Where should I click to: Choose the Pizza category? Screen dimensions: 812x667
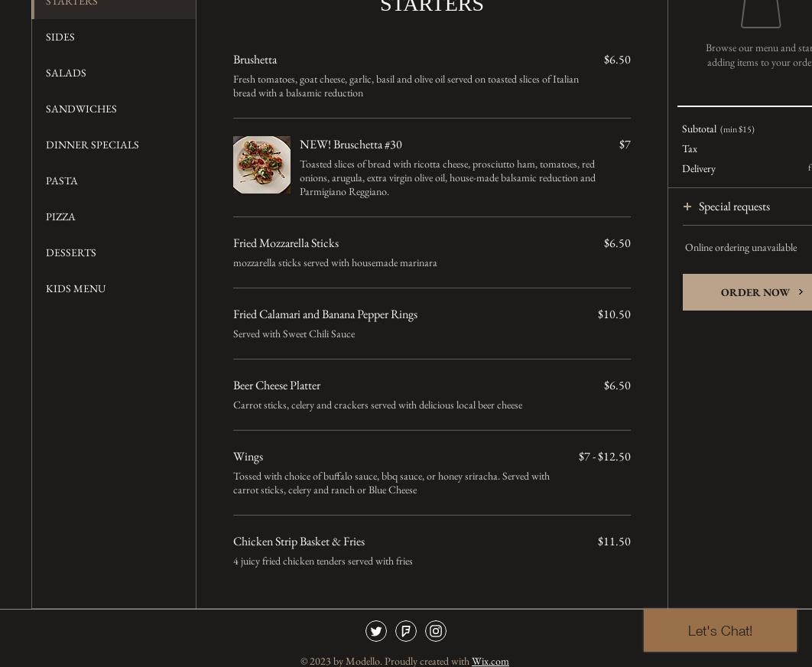60,216
